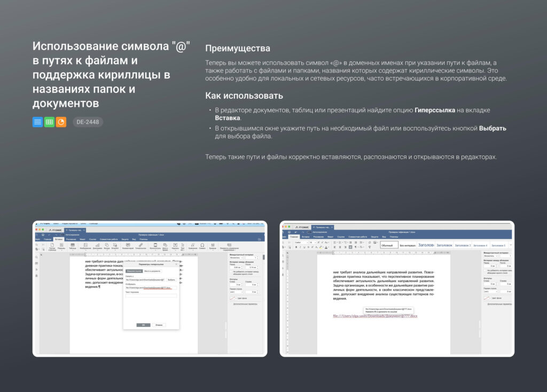Toggle the bold Ж formatting button
This screenshot has width=547, height=392.
296,247
